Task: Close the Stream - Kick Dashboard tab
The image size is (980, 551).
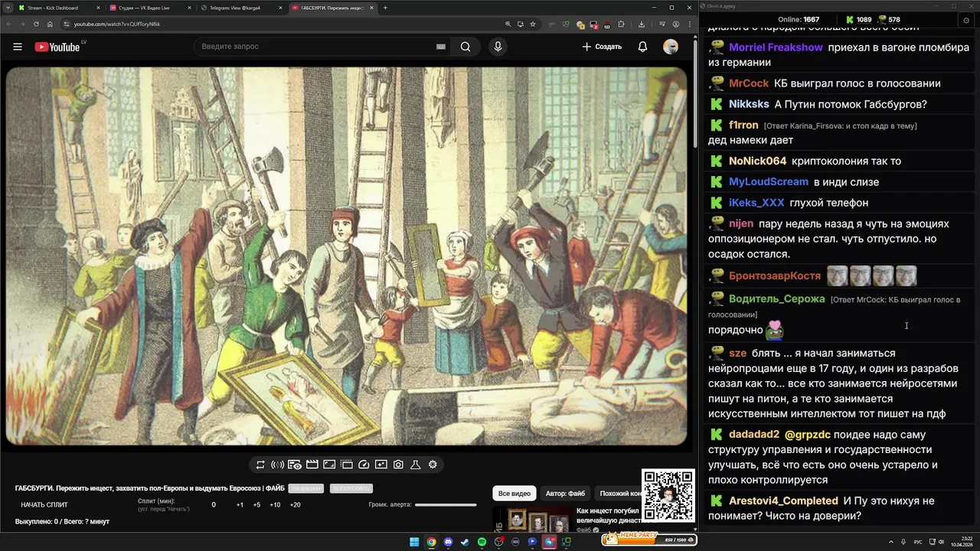Action: tap(98, 8)
